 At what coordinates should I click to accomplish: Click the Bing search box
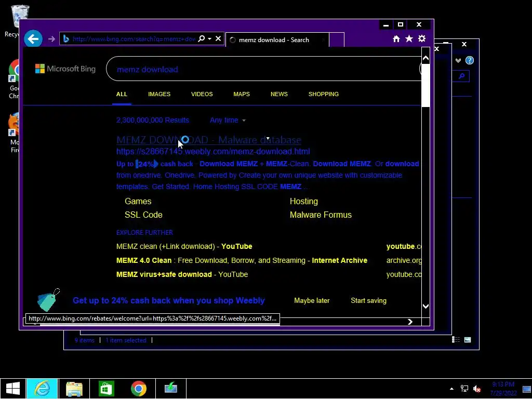tap(264, 69)
